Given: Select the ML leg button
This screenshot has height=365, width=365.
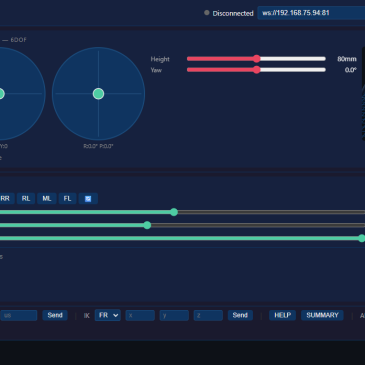Looking at the screenshot, I should coord(47,199).
